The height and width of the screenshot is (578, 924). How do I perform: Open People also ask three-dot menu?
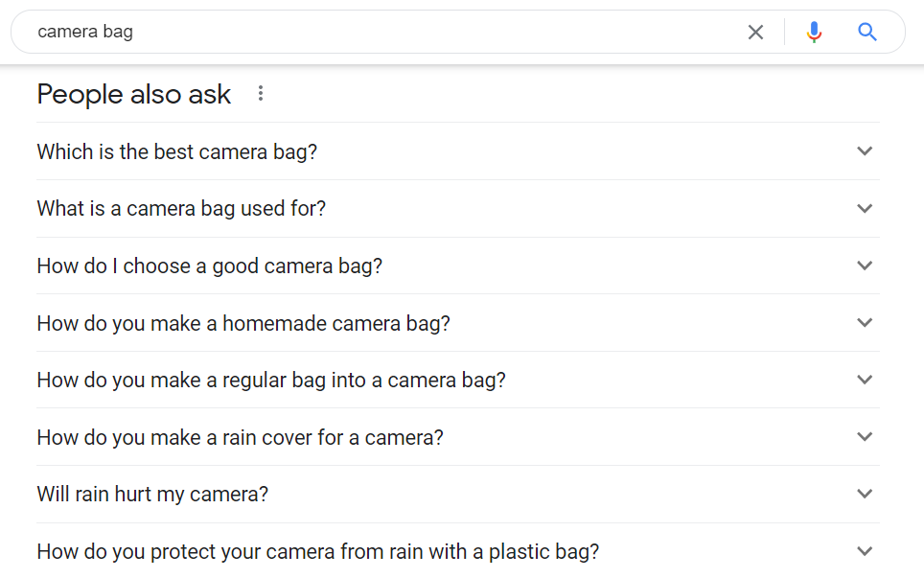tap(261, 93)
